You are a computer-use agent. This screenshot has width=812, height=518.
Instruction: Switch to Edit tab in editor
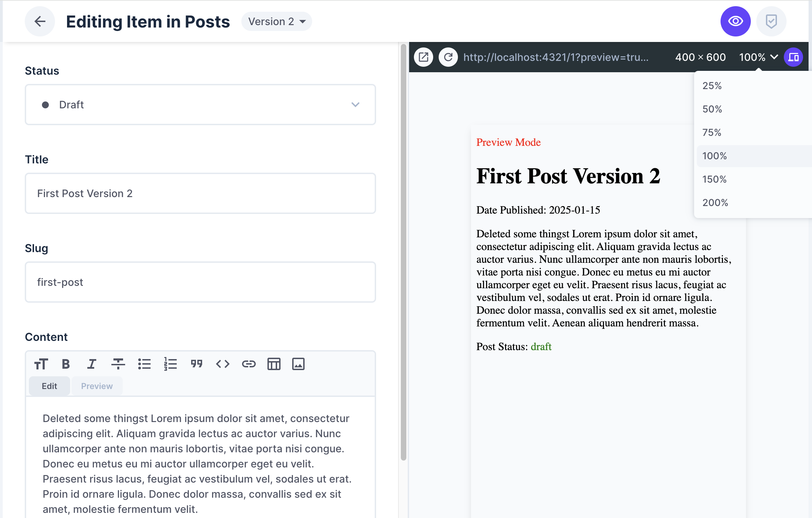click(x=49, y=386)
